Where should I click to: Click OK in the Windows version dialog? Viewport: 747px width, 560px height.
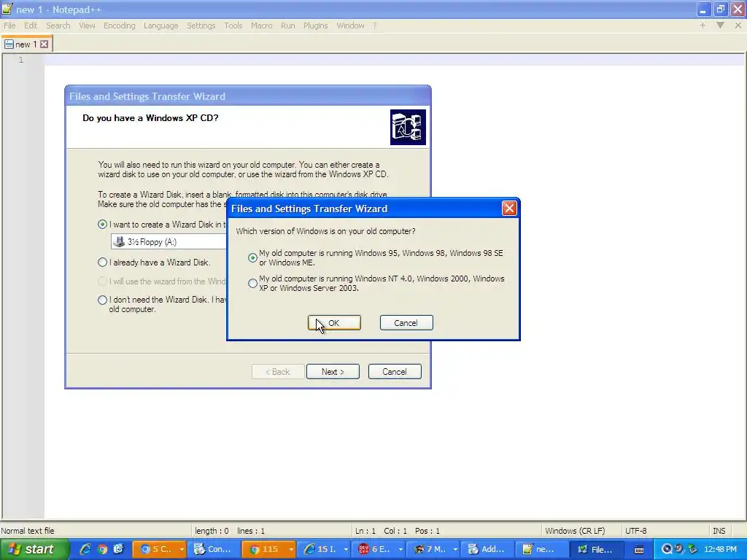[334, 323]
